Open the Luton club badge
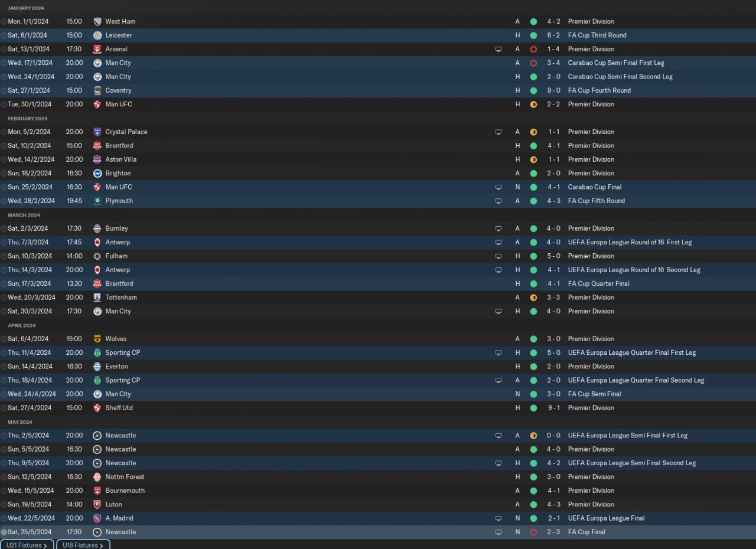The height and width of the screenshot is (549, 756). [97, 505]
